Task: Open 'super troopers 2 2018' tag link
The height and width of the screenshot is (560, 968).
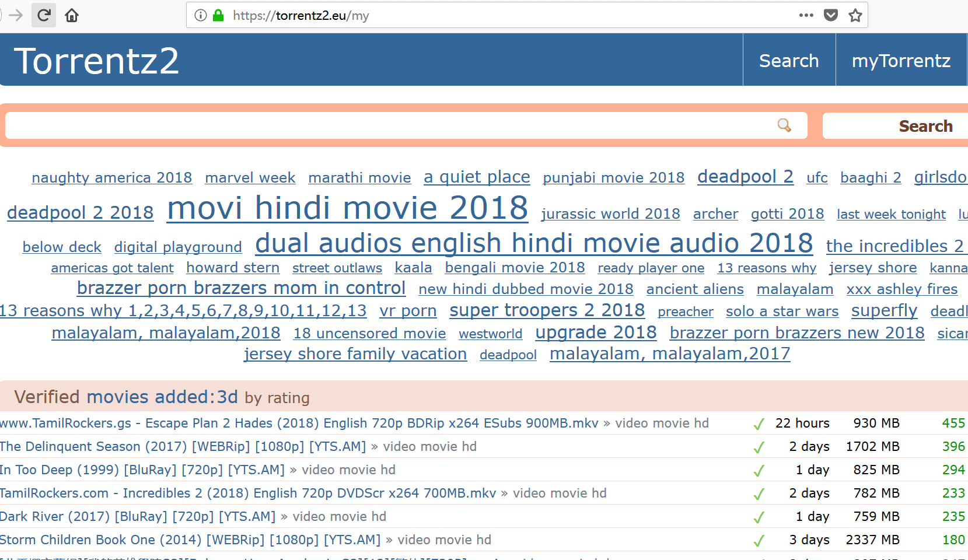Action: click(x=547, y=310)
